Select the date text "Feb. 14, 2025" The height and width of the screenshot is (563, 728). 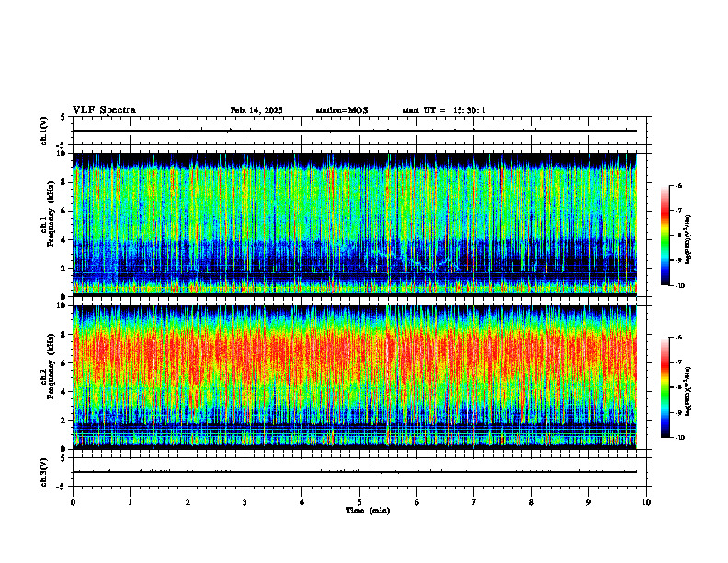coord(256,110)
